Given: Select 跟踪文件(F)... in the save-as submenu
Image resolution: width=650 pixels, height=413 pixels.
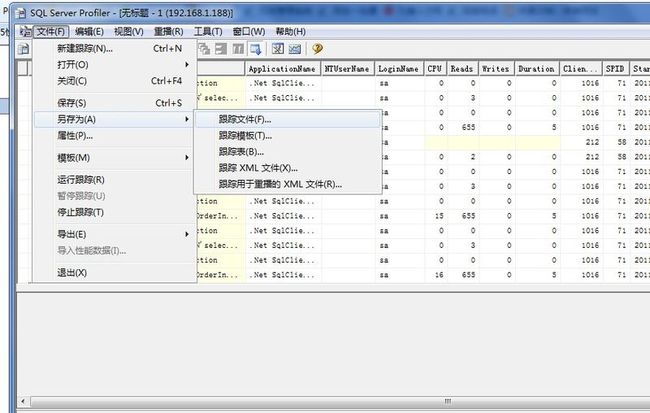Looking at the screenshot, I should click(288, 119).
